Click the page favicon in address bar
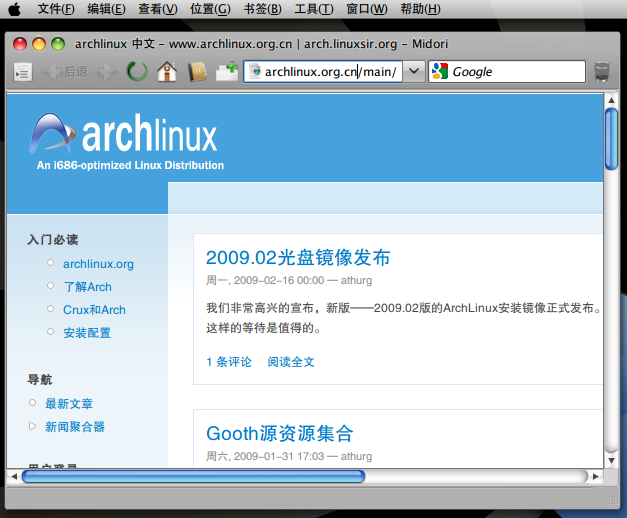Screen dimensions: 627x518 (x=256, y=72)
